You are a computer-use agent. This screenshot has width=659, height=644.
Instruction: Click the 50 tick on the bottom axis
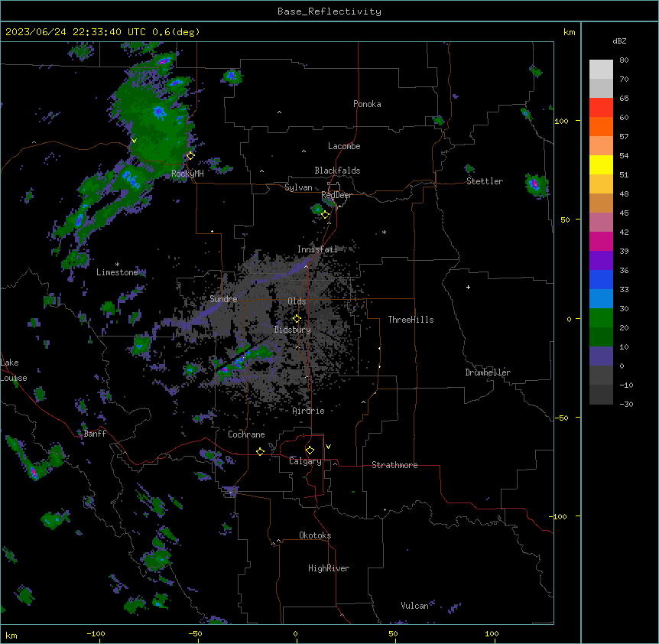click(x=393, y=633)
